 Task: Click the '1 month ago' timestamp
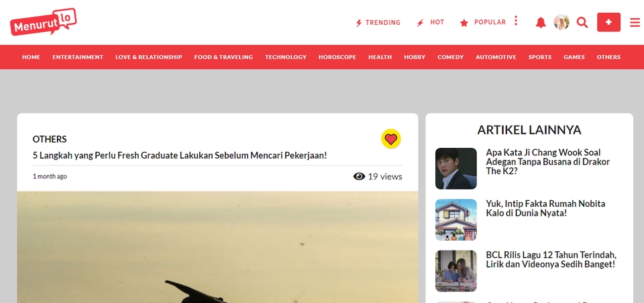[x=50, y=177]
